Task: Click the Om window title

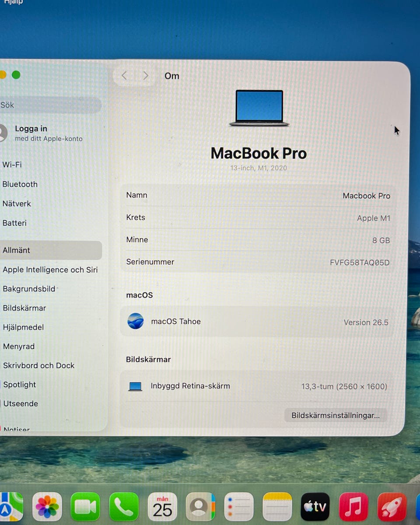Action: 172,76
